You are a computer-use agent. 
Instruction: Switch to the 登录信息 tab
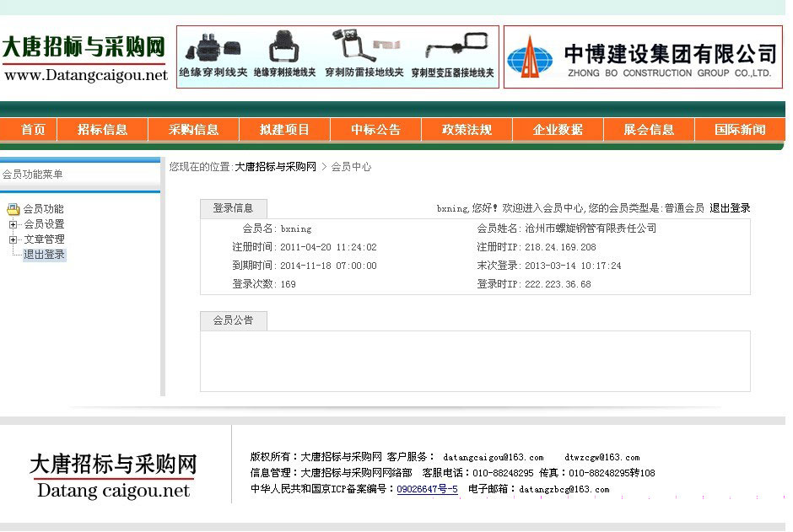(x=233, y=208)
